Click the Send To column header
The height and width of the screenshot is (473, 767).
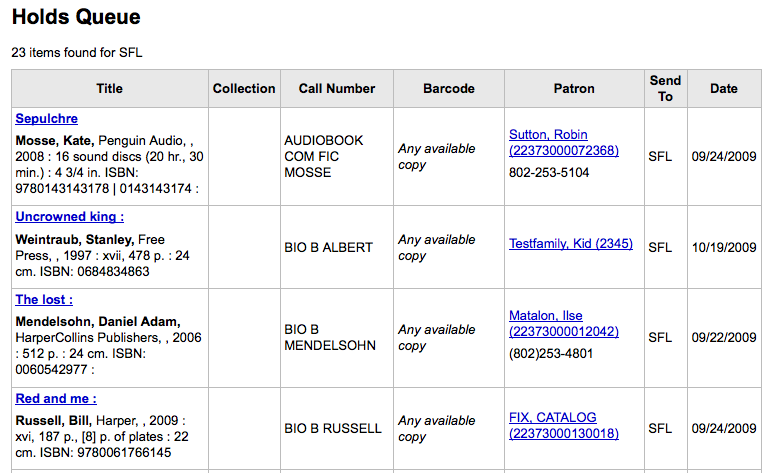point(665,89)
